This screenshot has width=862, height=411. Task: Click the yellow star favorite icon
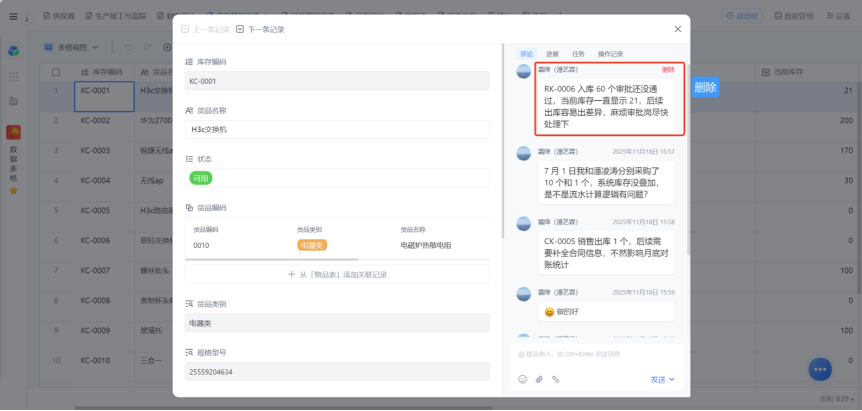coord(14,191)
